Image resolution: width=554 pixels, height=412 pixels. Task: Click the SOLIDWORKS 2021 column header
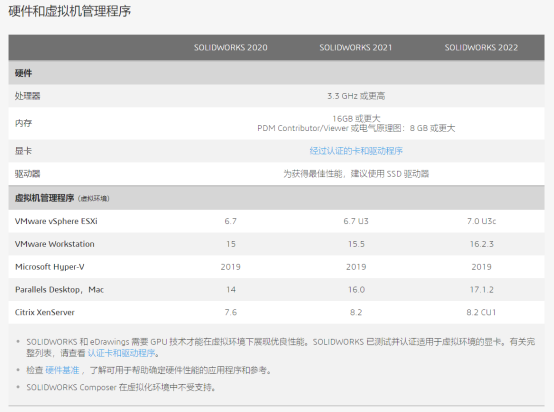pyautogui.click(x=356, y=47)
